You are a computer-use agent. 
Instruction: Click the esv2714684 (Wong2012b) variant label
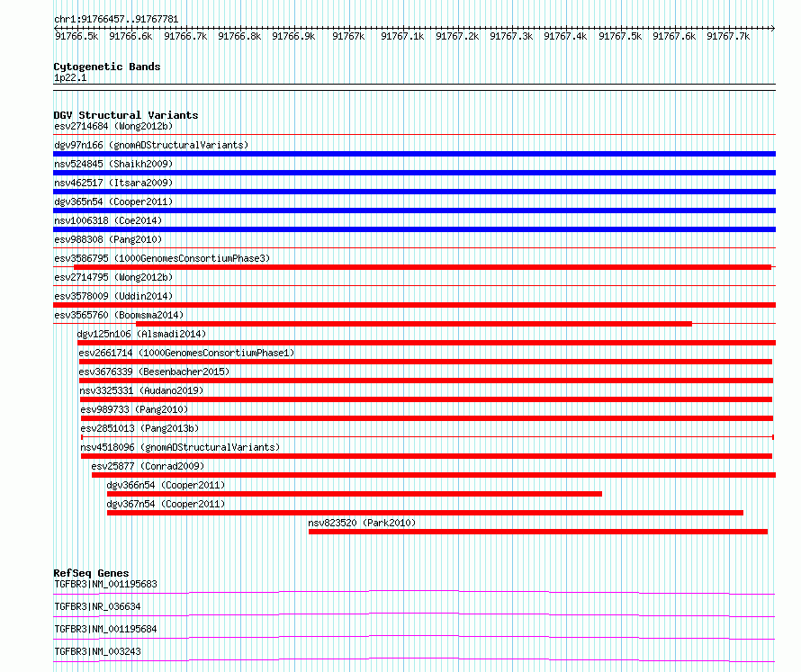[113, 126]
